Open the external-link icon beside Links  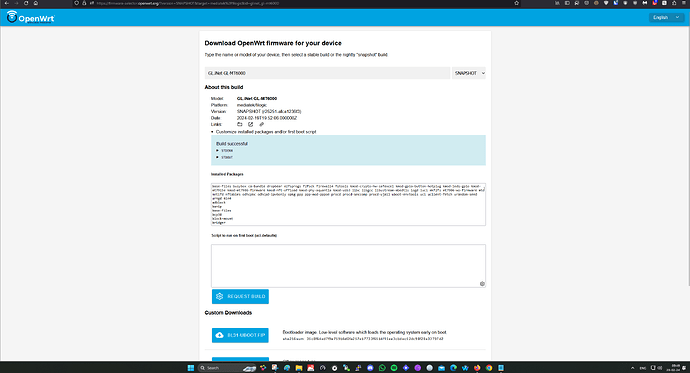coord(250,124)
